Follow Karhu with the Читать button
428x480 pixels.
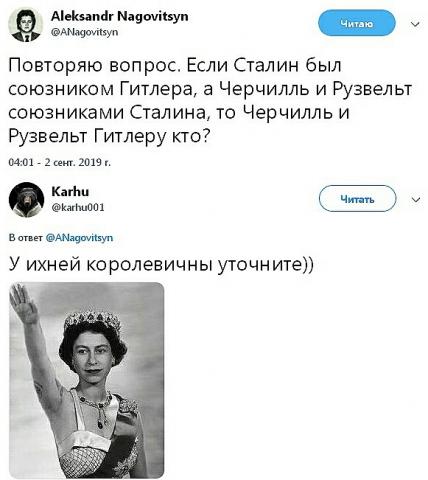[x=358, y=199]
